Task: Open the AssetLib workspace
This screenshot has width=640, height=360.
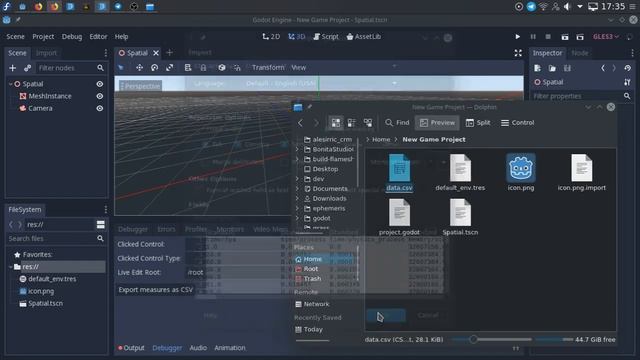Action: pos(363,37)
